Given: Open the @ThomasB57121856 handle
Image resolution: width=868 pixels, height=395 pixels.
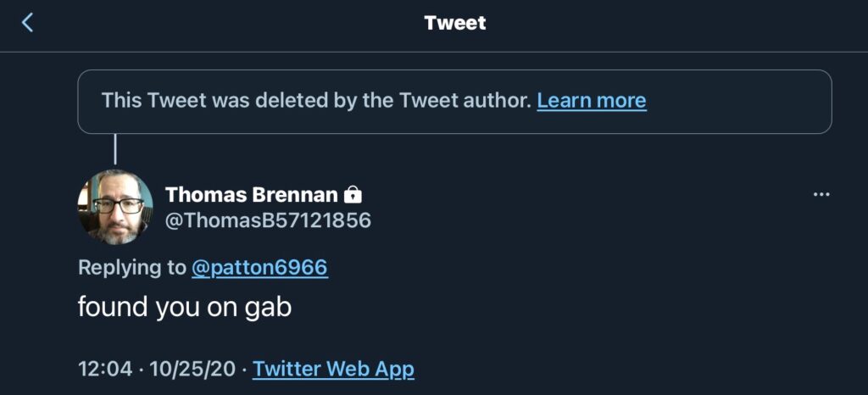Looking at the screenshot, I should tap(268, 221).
